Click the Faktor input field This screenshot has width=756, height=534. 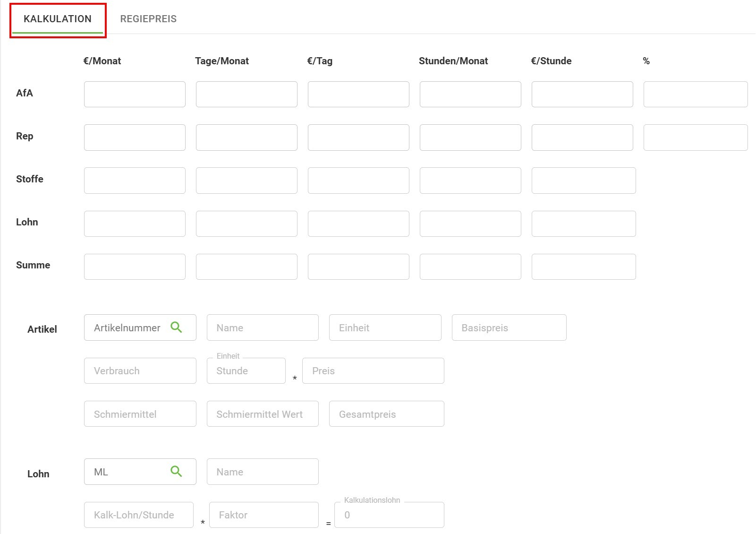point(263,515)
